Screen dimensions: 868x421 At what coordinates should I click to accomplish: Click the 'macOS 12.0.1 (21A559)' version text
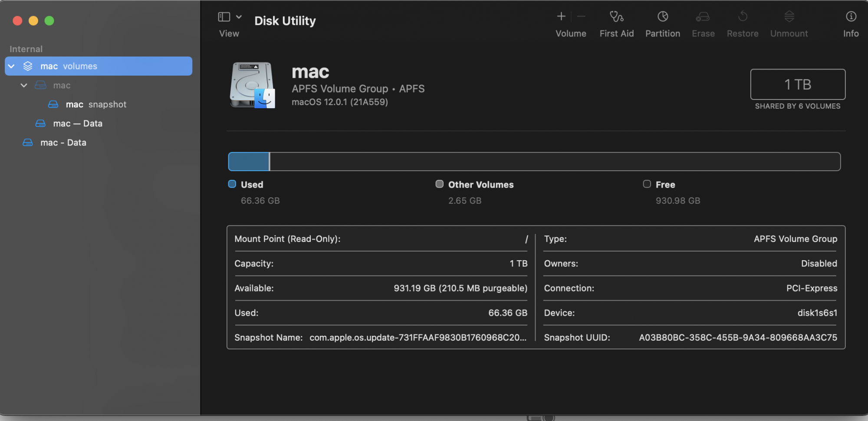[x=340, y=102]
